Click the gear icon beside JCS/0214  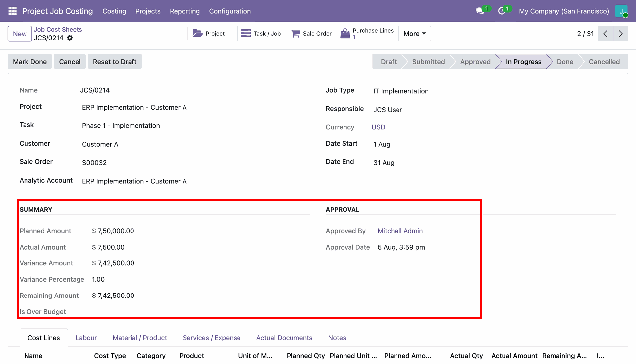pos(70,38)
